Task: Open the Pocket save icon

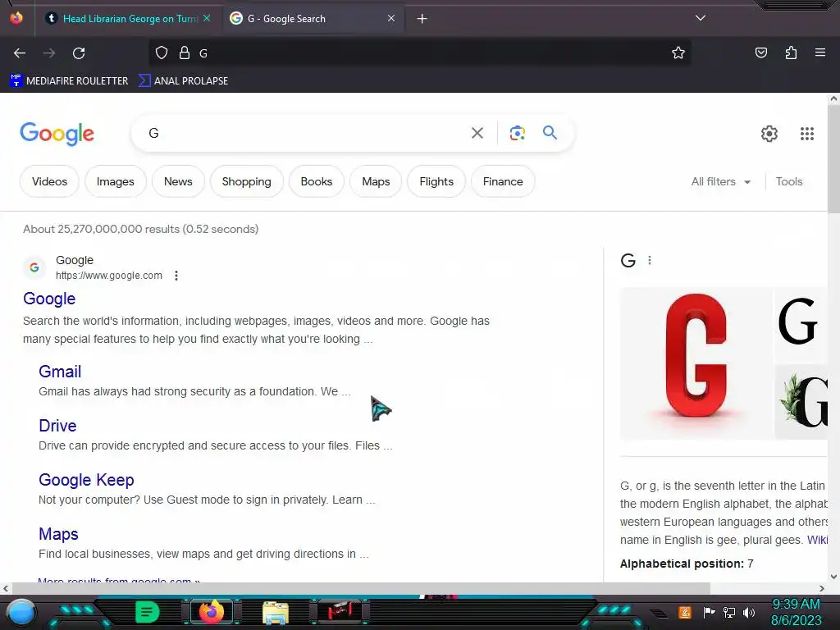Action: (x=760, y=52)
